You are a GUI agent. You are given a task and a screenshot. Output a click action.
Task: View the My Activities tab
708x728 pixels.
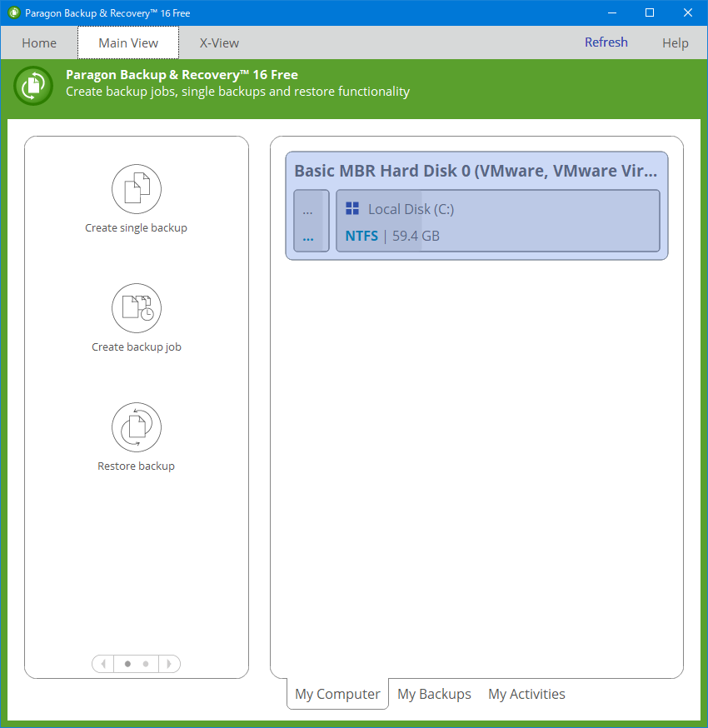click(x=526, y=694)
